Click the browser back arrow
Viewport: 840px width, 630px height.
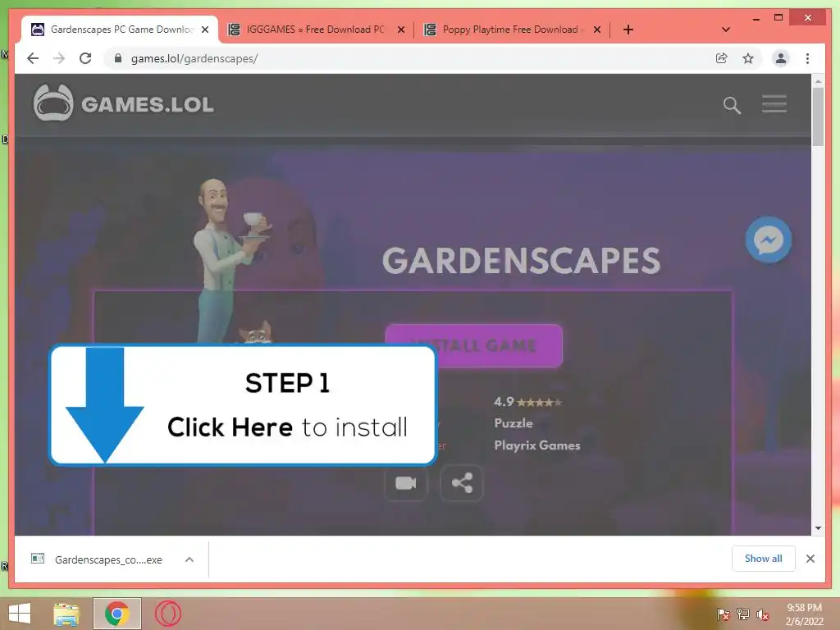coord(33,58)
